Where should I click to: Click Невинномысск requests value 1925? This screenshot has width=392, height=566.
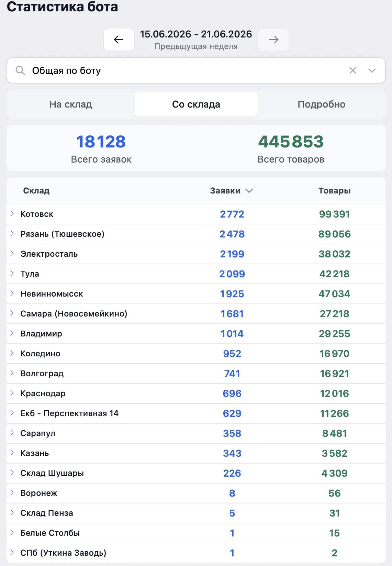[232, 294]
